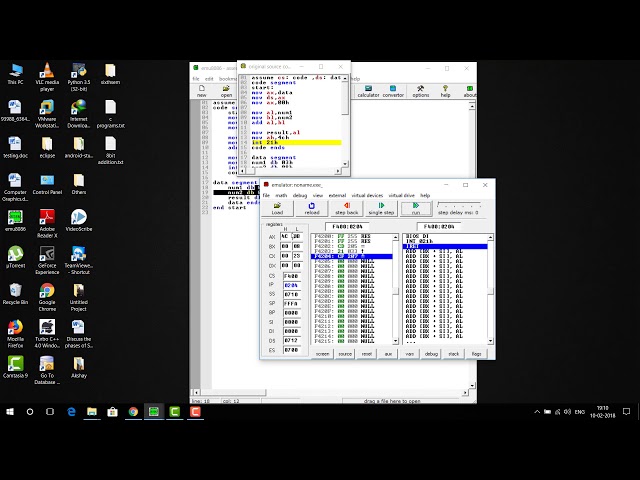The image size is (640, 480).
Task: Click 'end start' line in emu8086 editor
Action: [229, 208]
